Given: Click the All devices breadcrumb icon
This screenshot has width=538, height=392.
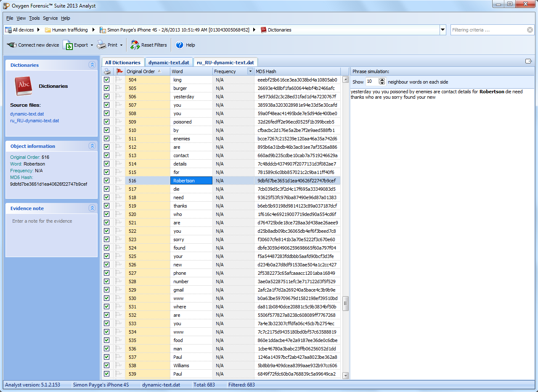Looking at the screenshot, I should 8,30.
